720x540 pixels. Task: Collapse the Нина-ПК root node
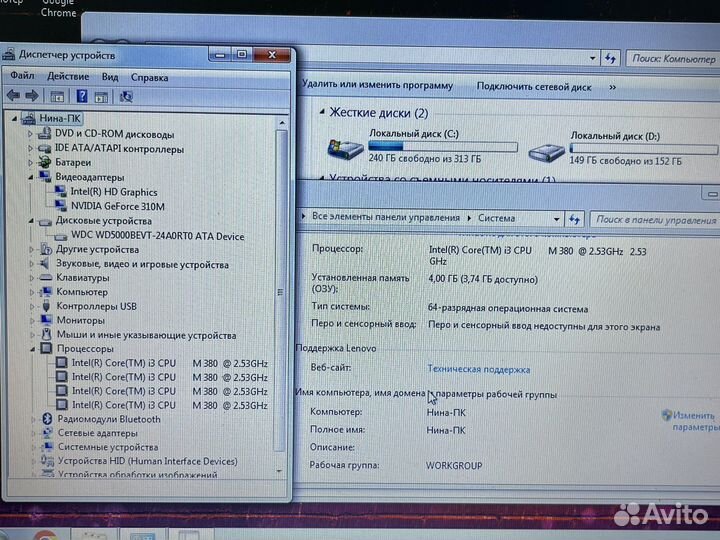[14, 118]
